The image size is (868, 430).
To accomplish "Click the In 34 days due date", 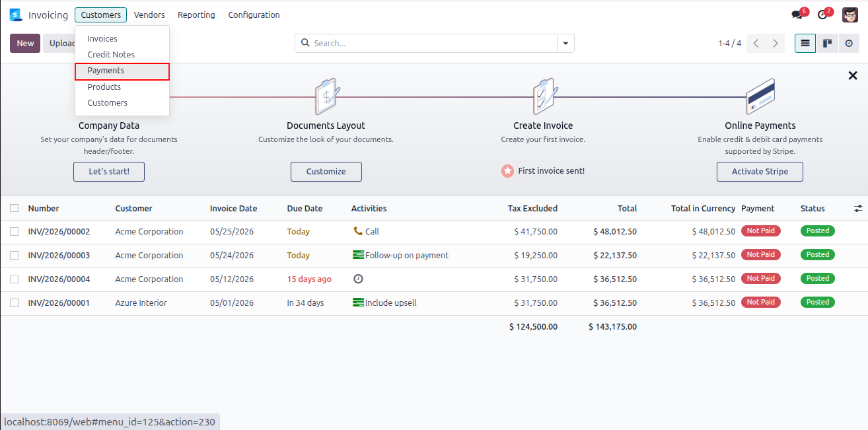I will pyautogui.click(x=305, y=303).
